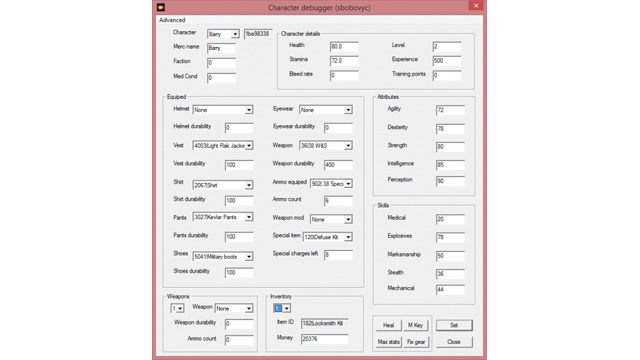Click the application icon in title bar
This screenshot has width=640, height=360.
(x=161, y=7)
